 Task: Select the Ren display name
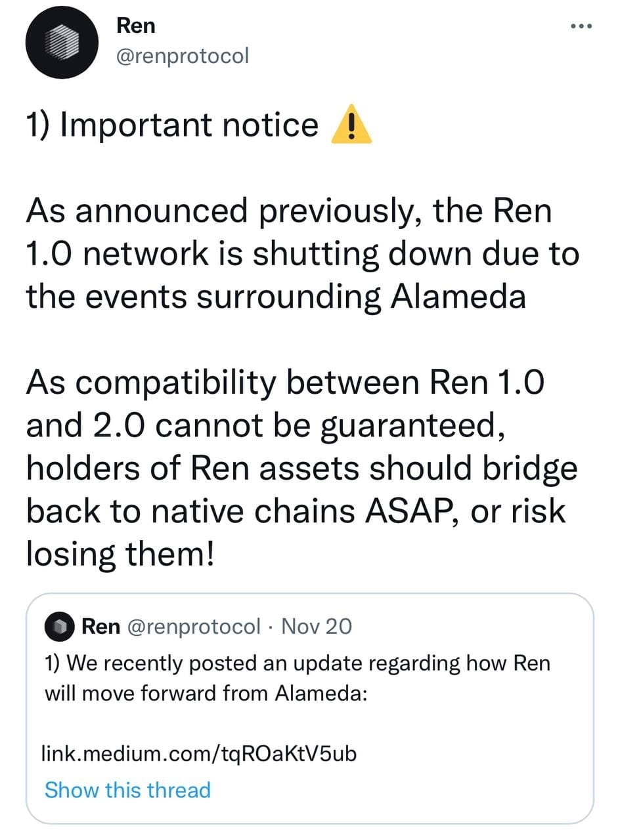tap(135, 25)
